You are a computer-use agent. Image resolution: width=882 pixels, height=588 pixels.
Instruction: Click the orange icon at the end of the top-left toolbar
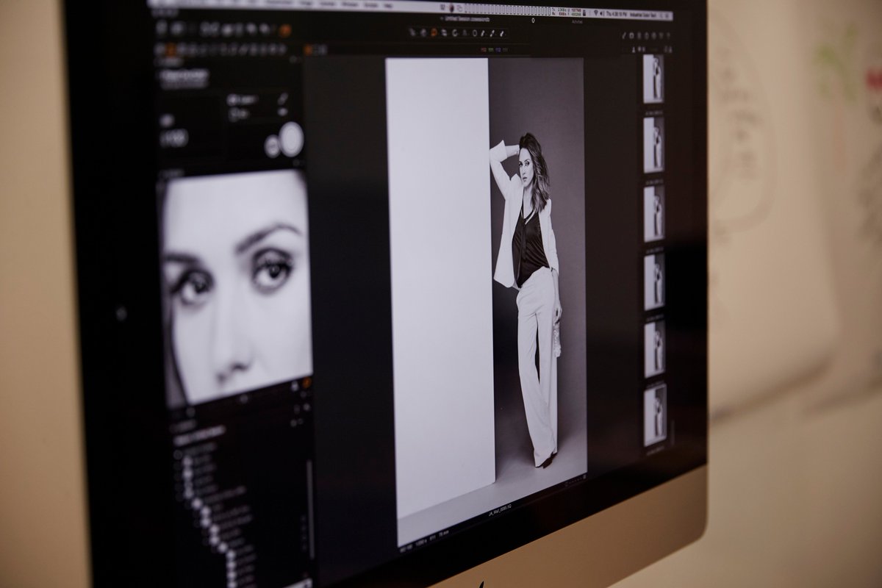coord(284,30)
